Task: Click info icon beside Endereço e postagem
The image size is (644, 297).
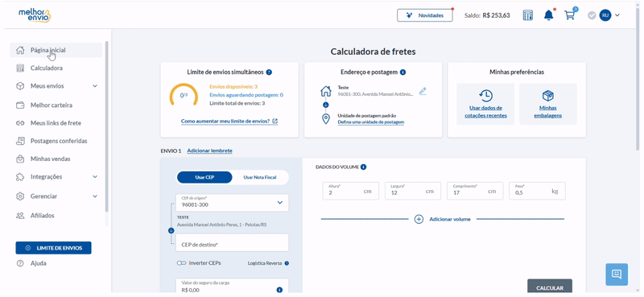Action: [x=403, y=72]
